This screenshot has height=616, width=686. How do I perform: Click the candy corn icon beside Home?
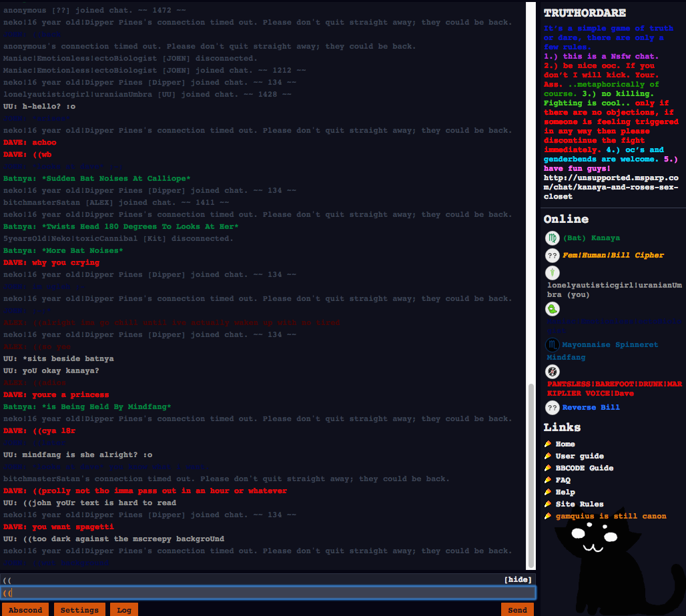coord(548,444)
